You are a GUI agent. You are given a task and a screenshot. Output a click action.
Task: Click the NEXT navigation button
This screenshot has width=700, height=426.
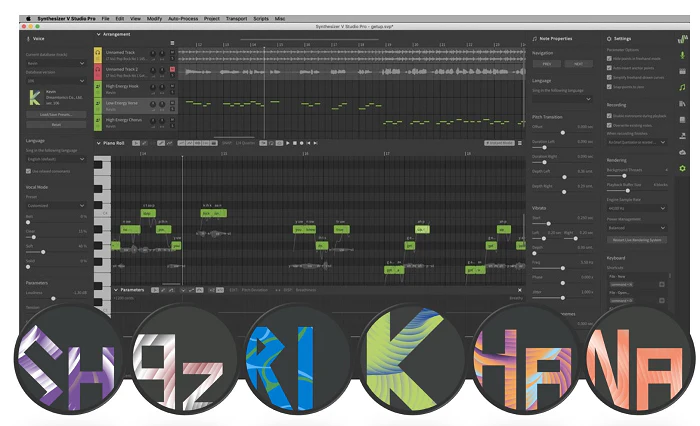pyautogui.click(x=579, y=64)
